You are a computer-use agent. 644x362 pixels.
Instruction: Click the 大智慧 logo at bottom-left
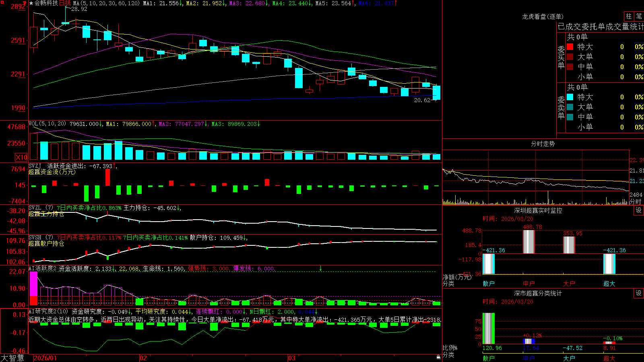pos(12,358)
